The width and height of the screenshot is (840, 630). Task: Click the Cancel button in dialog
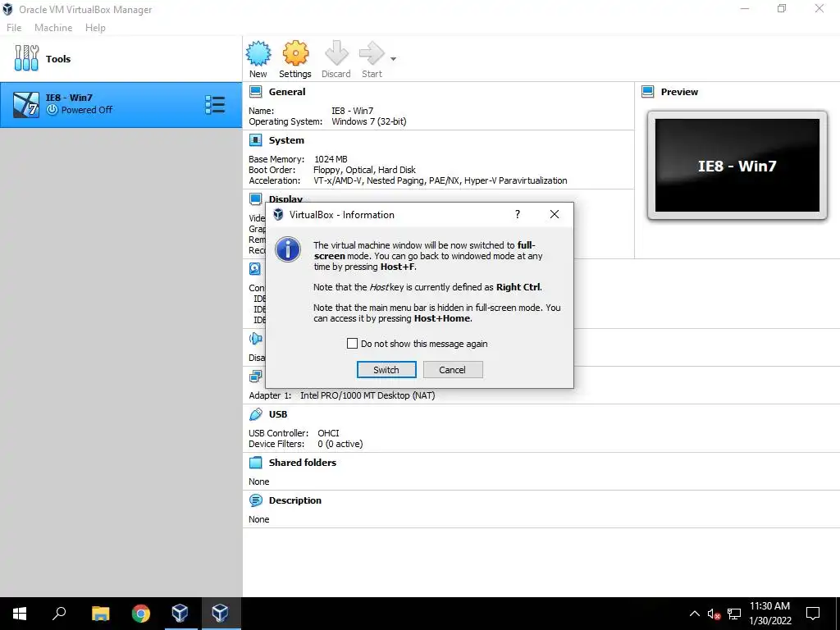453,370
